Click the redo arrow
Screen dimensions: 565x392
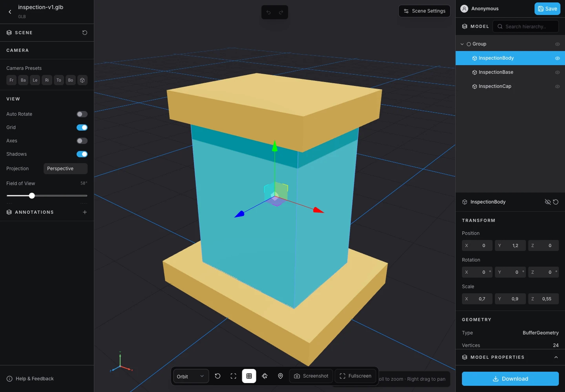[x=281, y=12]
